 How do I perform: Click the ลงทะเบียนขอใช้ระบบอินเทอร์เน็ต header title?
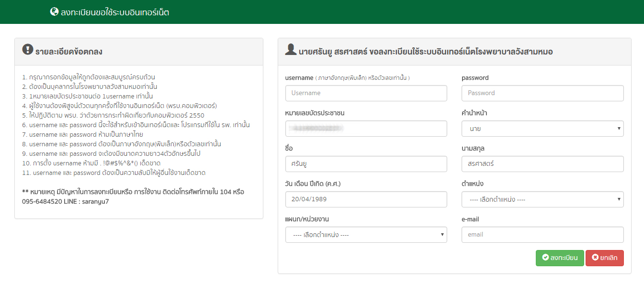pyautogui.click(x=115, y=12)
